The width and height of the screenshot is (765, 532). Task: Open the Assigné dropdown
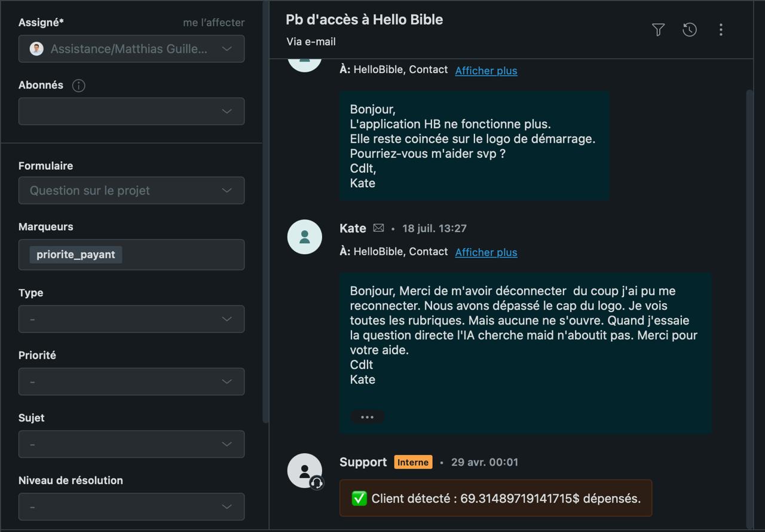pos(131,49)
